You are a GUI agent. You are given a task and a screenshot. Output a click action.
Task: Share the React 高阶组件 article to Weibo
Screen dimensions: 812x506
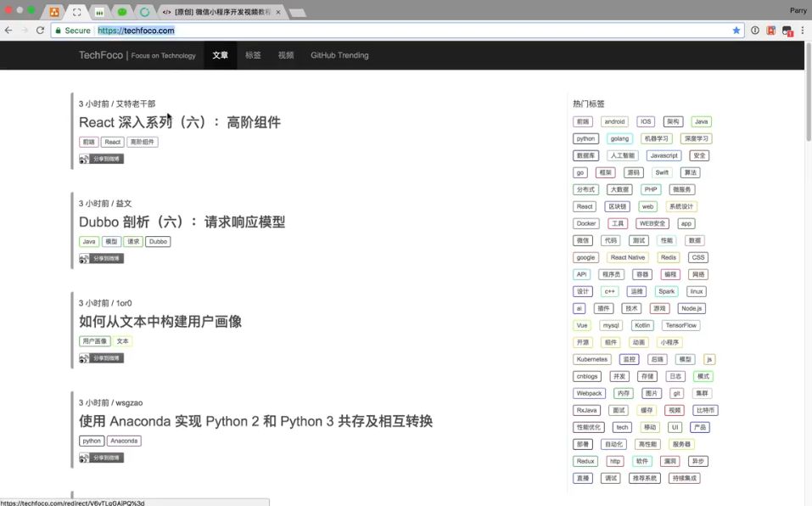click(102, 159)
